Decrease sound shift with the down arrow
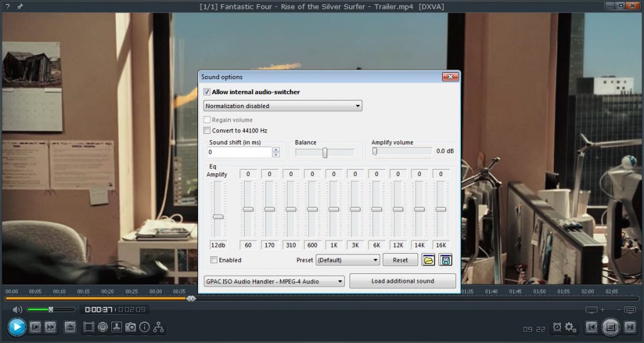644x343 pixels. (x=276, y=155)
